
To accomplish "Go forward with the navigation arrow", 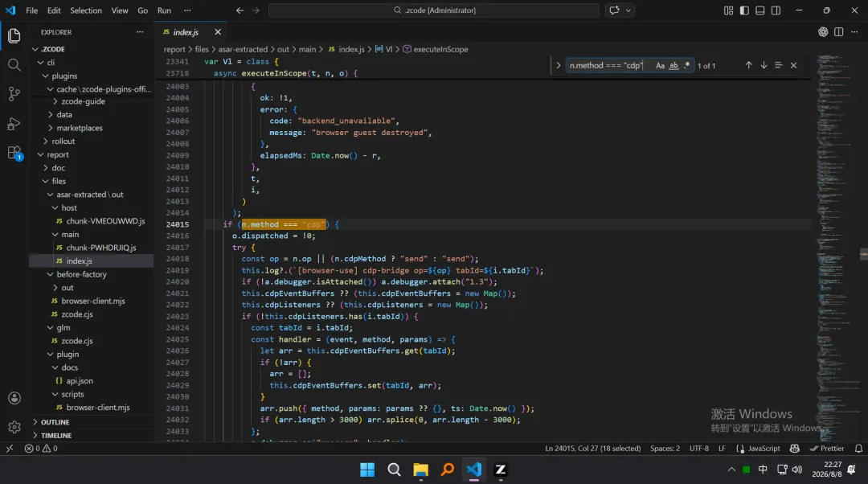I will click(256, 10).
